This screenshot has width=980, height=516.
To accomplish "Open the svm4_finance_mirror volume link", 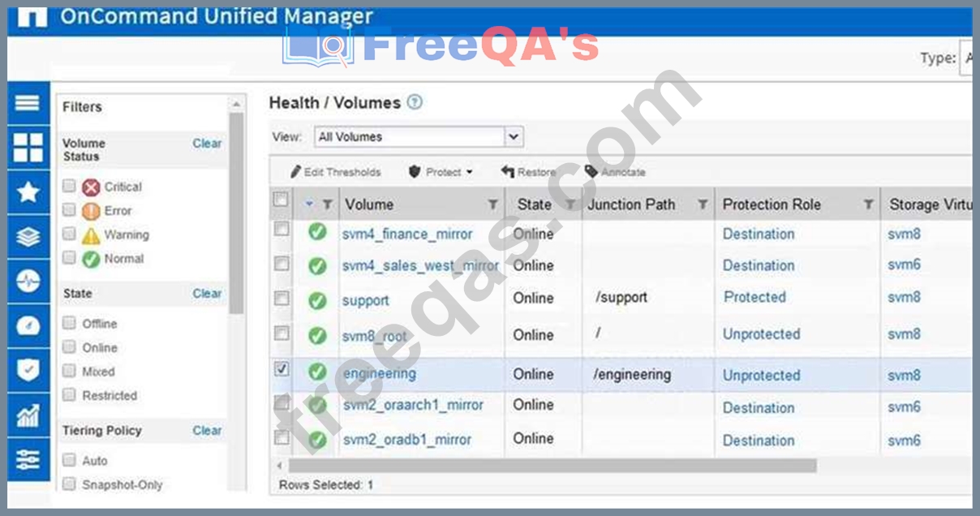I will (407, 234).
